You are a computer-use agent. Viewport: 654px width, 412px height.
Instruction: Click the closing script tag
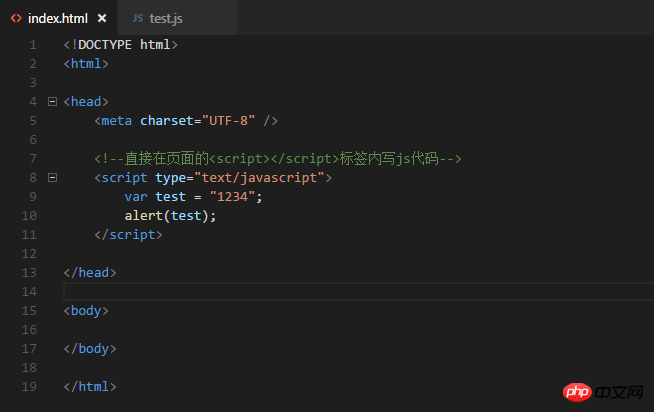click(x=128, y=235)
